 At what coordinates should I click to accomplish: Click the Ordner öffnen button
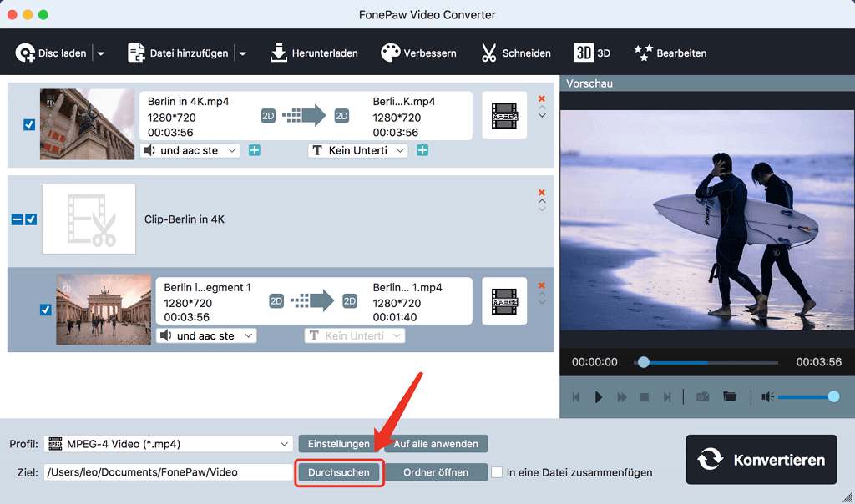436,472
